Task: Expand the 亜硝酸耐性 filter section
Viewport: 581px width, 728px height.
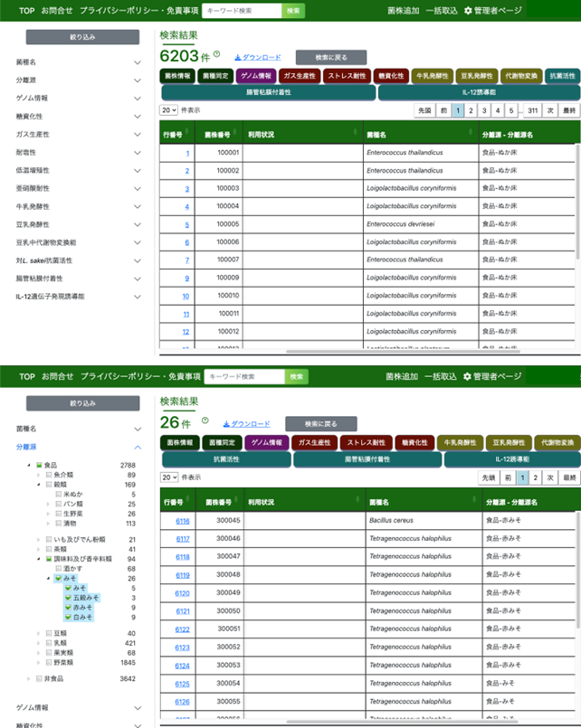Action: tap(138, 188)
